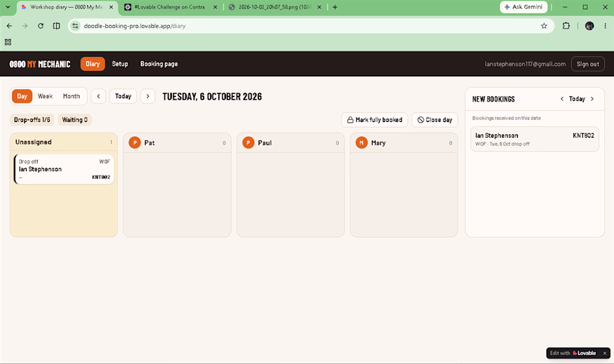The width and height of the screenshot is (614, 364).
Task: Click the Edit with Lovable badge
Action: click(573, 353)
